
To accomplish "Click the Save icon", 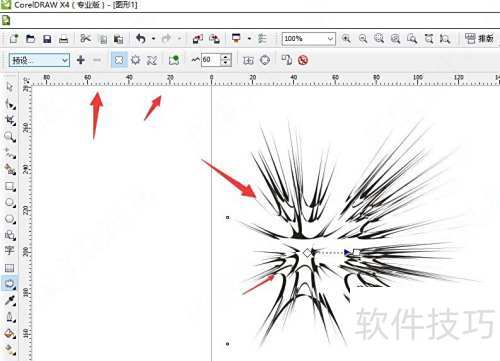I will [x=47, y=39].
